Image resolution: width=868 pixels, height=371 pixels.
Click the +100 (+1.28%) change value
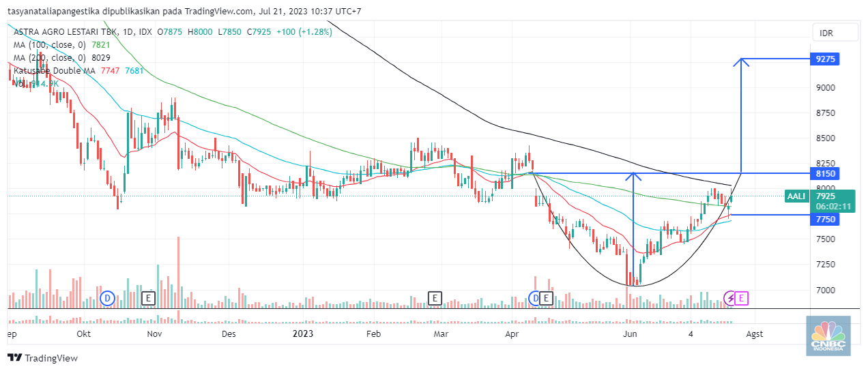tap(304, 32)
